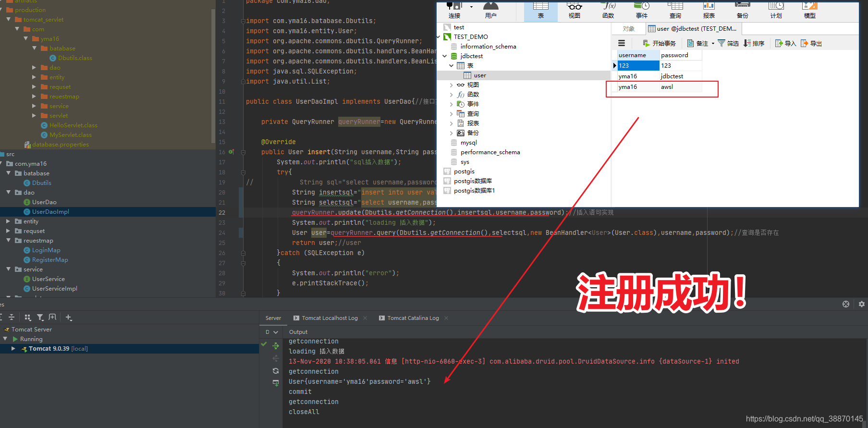
Task: Click the override gutter icon on line 16
Action: pos(231,152)
